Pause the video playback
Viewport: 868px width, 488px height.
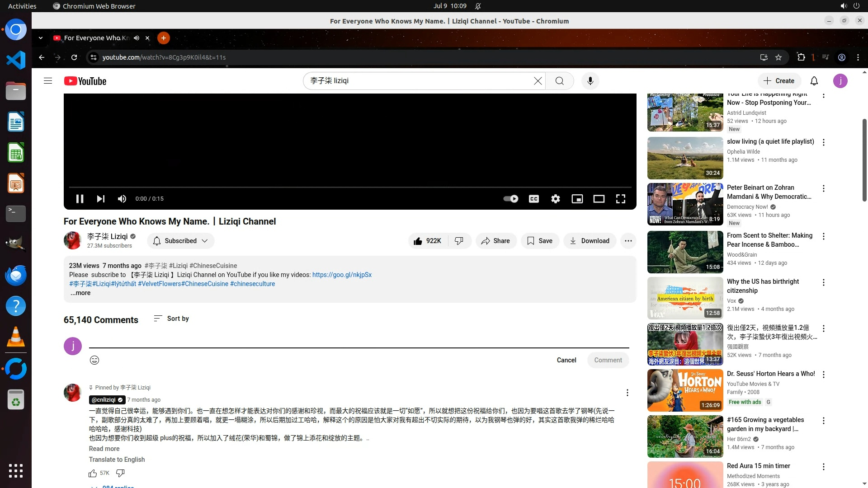tap(80, 199)
